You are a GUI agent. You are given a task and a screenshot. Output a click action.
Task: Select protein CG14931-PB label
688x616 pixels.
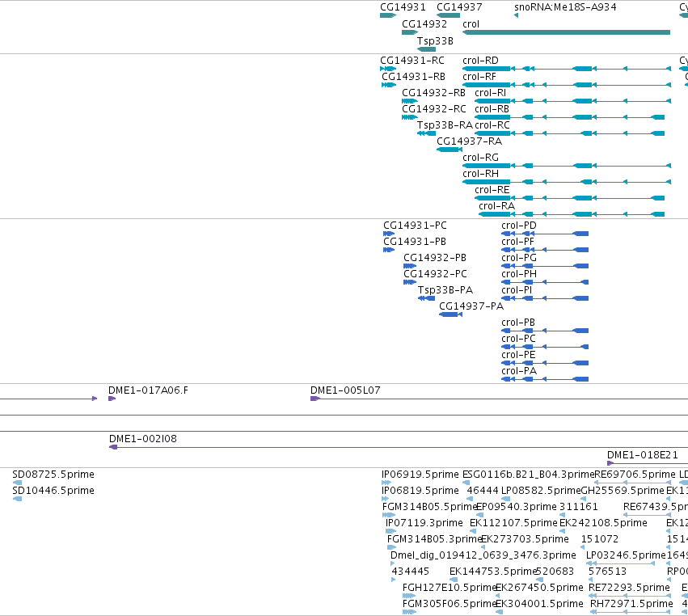coord(415,242)
